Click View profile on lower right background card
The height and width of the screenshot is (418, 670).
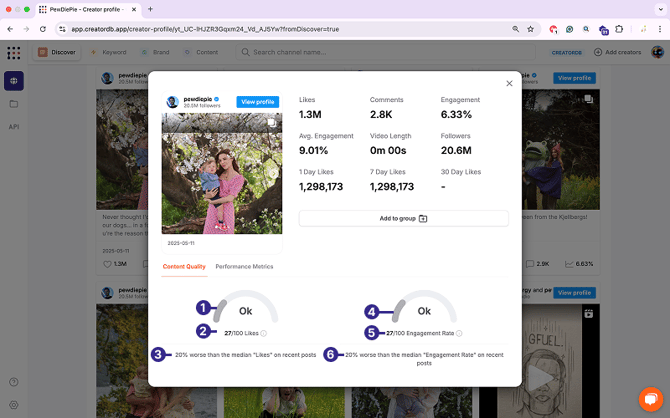pyautogui.click(x=574, y=293)
